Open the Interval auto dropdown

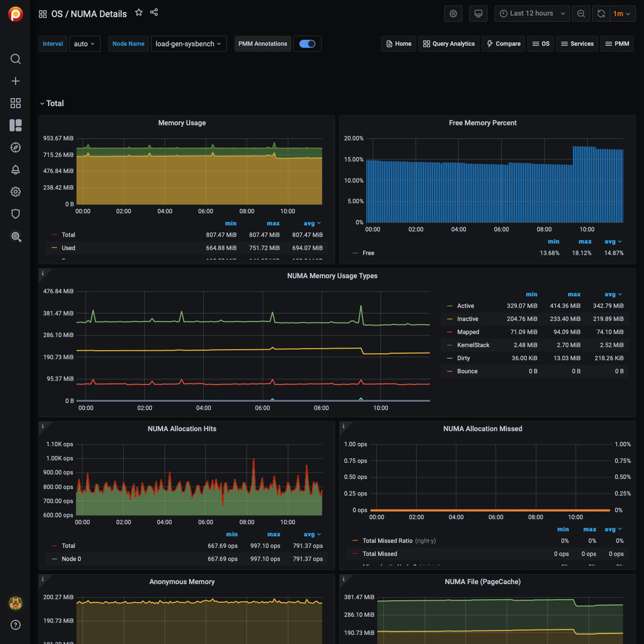85,44
